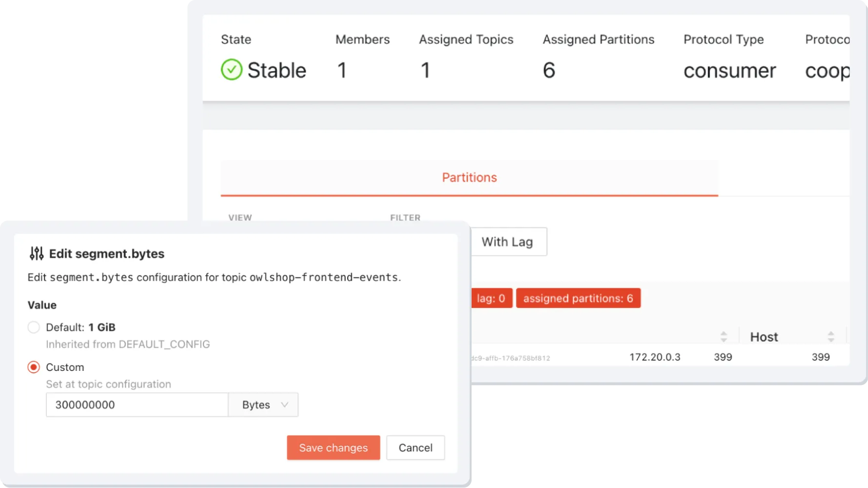Click inside the 300000000 value field
Image resolution: width=868 pixels, height=488 pixels.
pyautogui.click(x=137, y=405)
